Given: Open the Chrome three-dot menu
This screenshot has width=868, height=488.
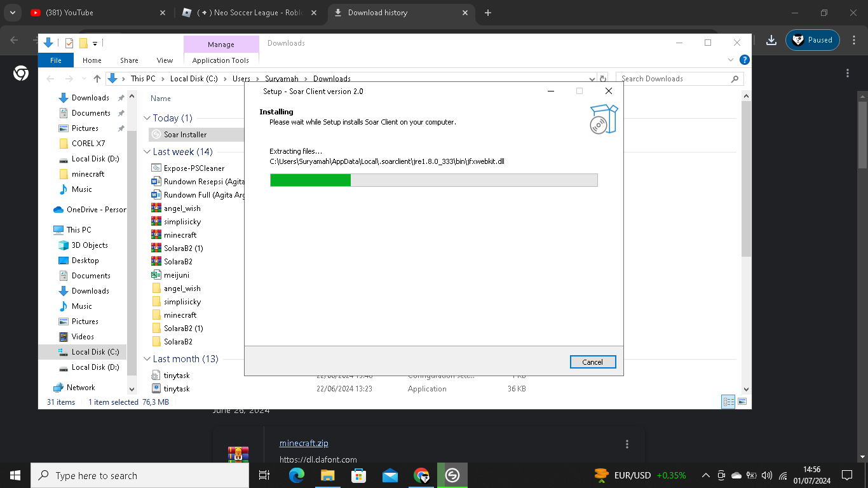Looking at the screenshot, I should (854, 40).
